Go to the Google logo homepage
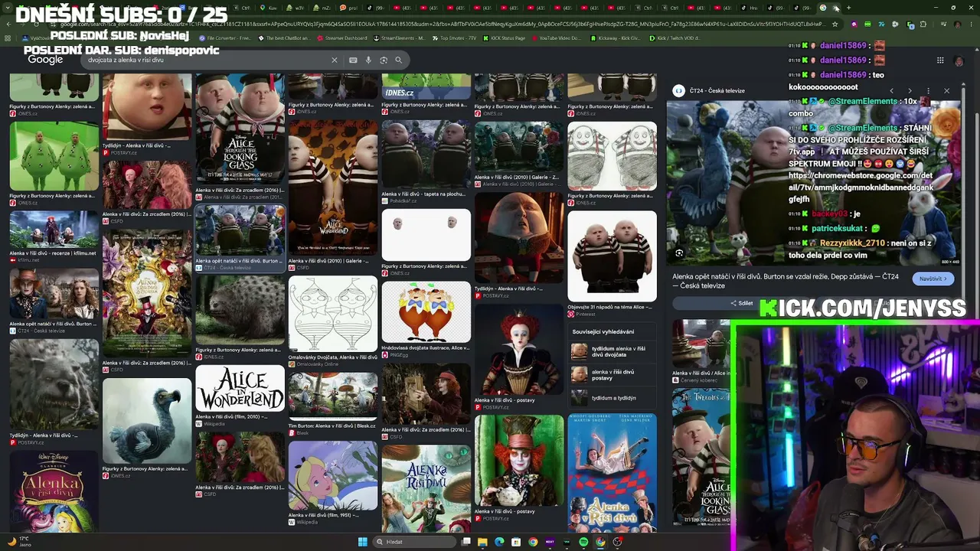 45,60
